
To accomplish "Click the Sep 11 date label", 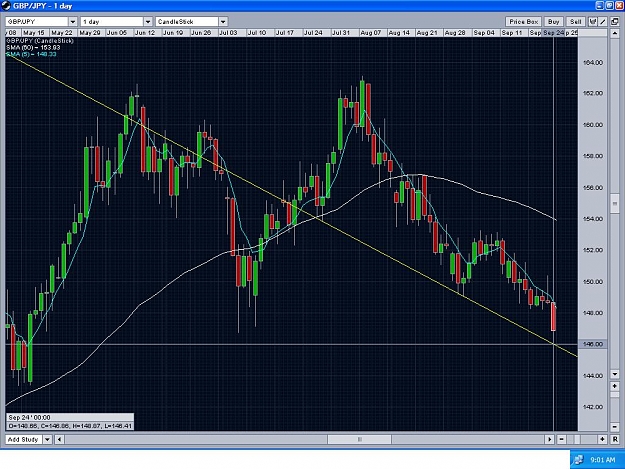I will pos(512,33).
